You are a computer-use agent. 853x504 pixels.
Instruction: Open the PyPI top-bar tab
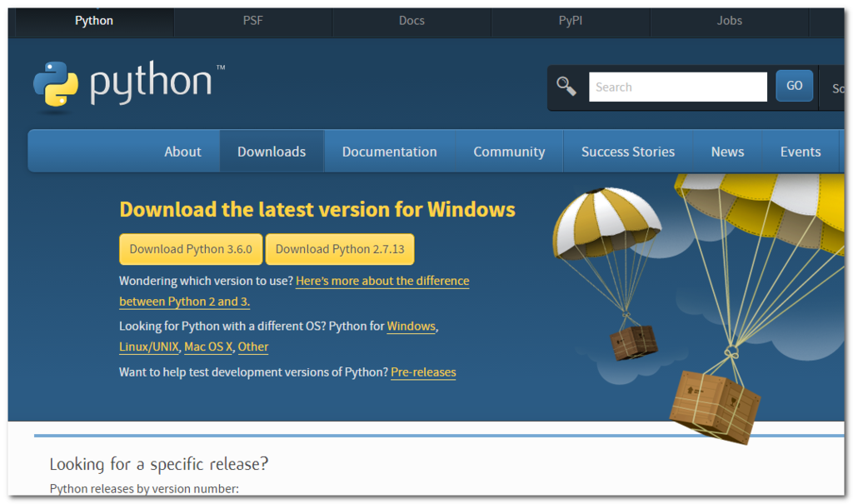tap(570, 21)
